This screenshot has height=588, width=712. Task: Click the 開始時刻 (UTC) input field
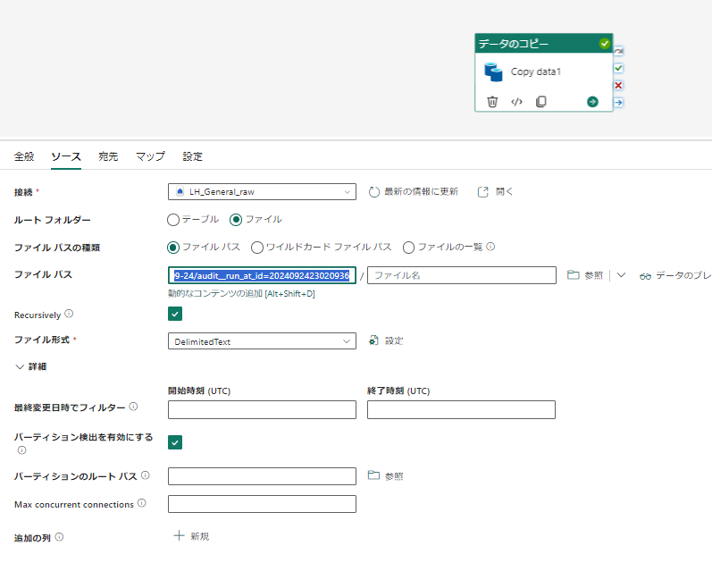tap(262, 409)
